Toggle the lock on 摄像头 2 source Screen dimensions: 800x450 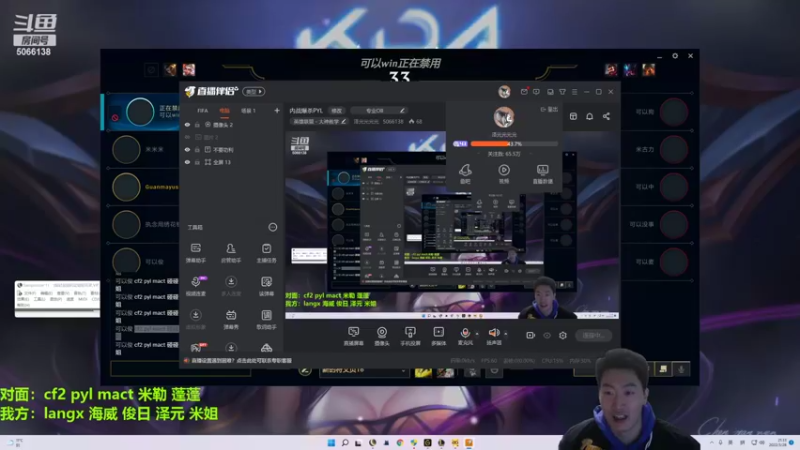197,124
